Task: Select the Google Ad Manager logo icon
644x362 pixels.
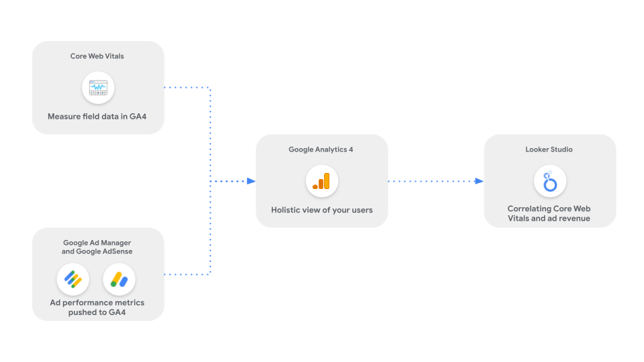Action: 73,280
